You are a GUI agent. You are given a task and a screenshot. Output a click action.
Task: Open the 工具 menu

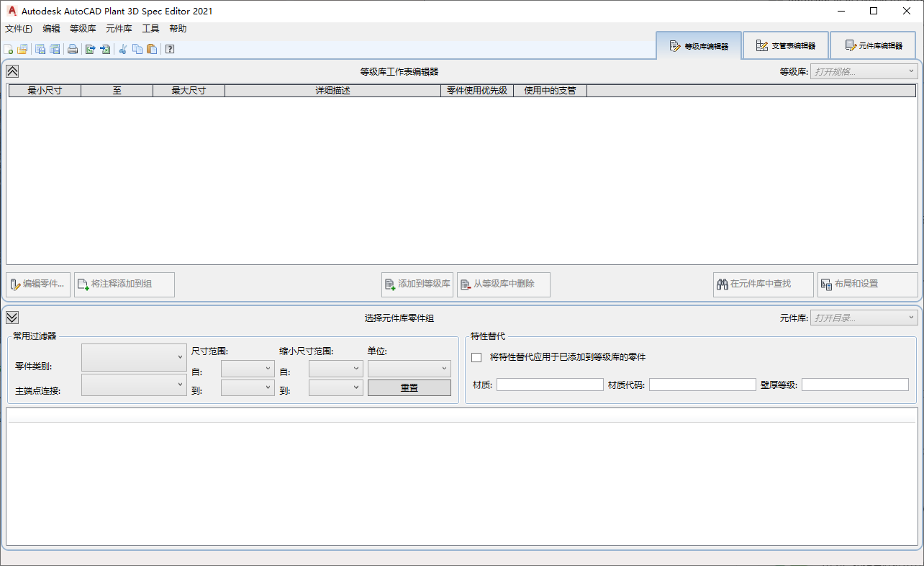coord(150,28)
